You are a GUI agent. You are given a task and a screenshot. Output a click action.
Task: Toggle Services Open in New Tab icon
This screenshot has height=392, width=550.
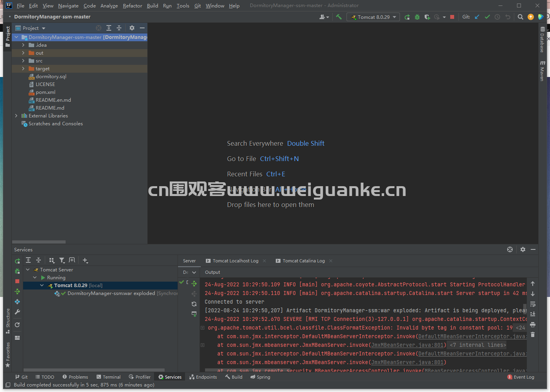point(72,260)
